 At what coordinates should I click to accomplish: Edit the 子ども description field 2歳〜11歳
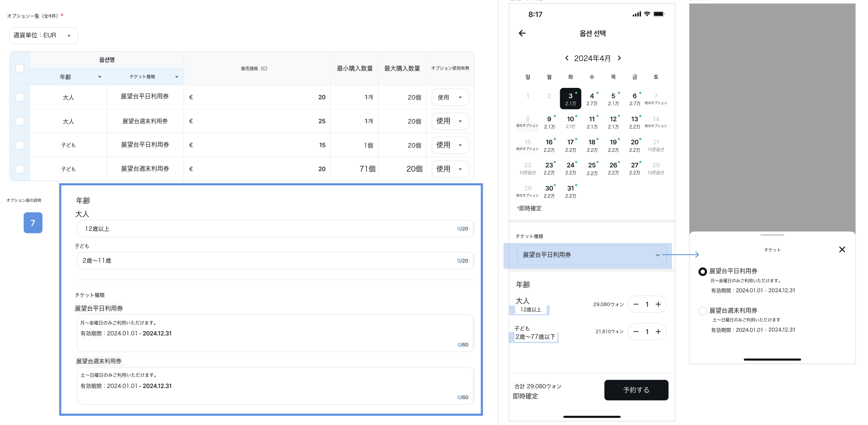pos(275,261)
